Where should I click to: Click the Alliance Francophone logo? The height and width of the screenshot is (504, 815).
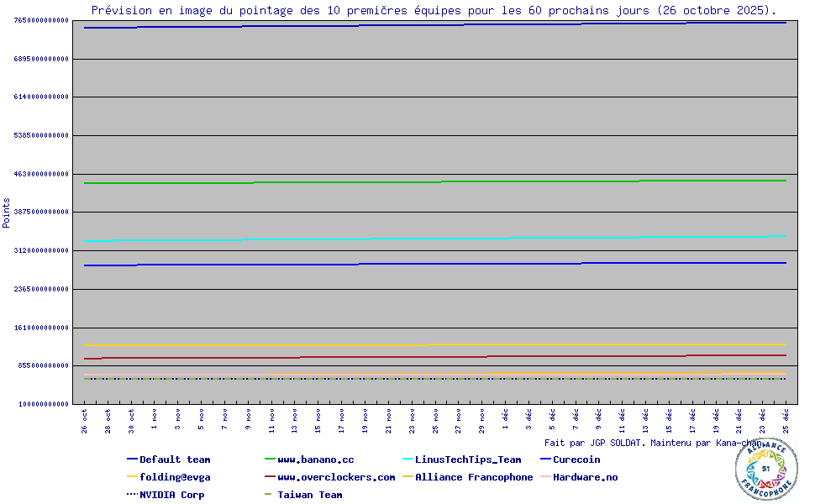[765, 469]
